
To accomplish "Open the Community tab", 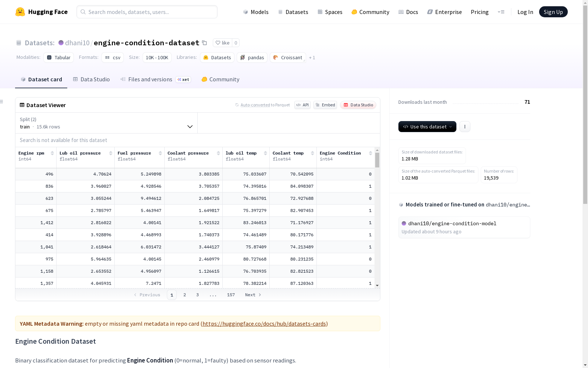I will pos(220,79).
